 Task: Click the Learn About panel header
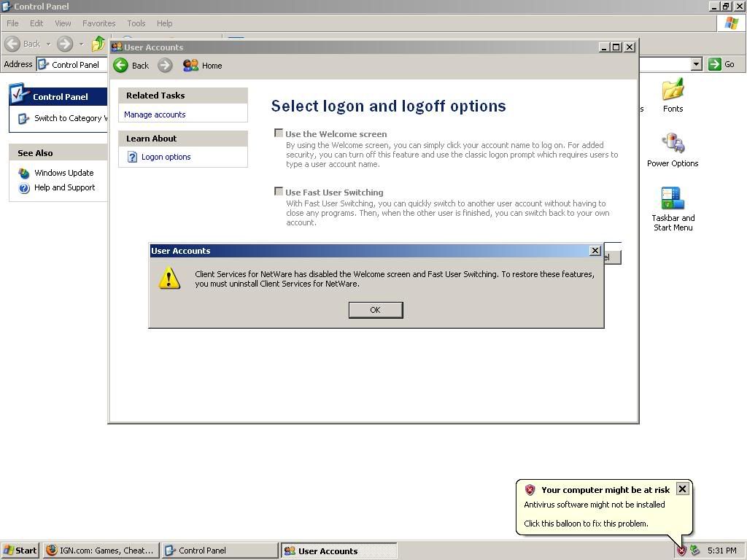[x=183, y=139]
